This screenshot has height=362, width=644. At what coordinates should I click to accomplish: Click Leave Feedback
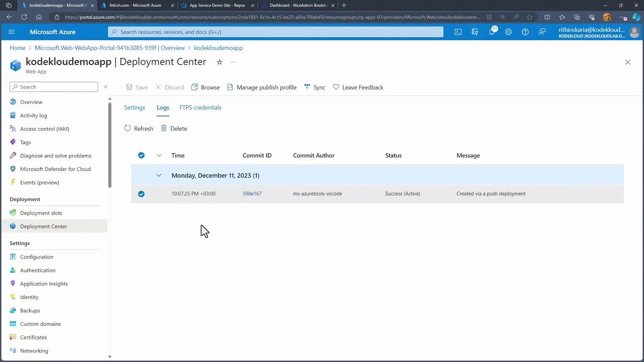coord(358,87)
